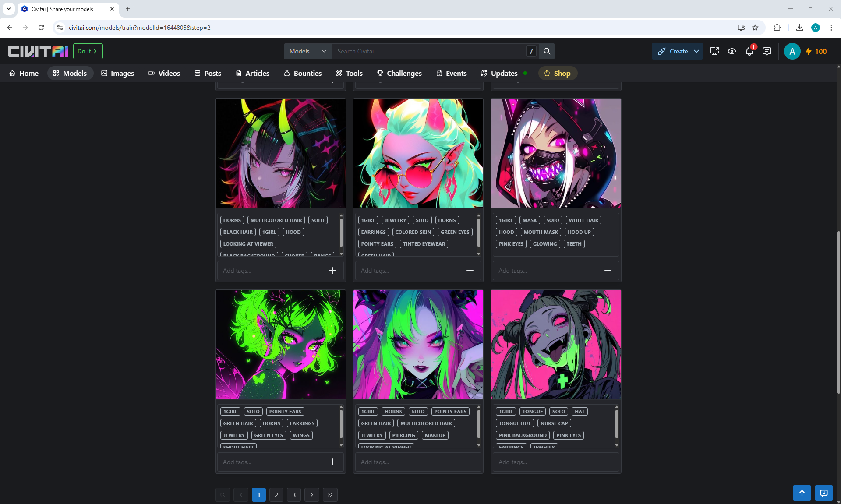Open the notifications bell
This screenshot has width=841, height=504.
tap(749, 52)
